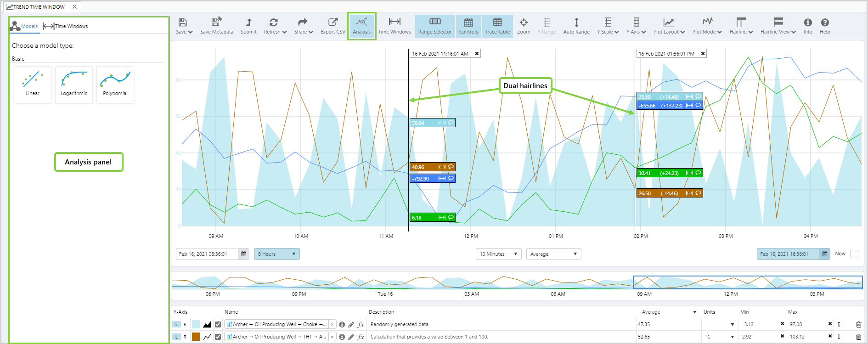
Task: Toggle the Trace Table view
Action: [497, 26]
